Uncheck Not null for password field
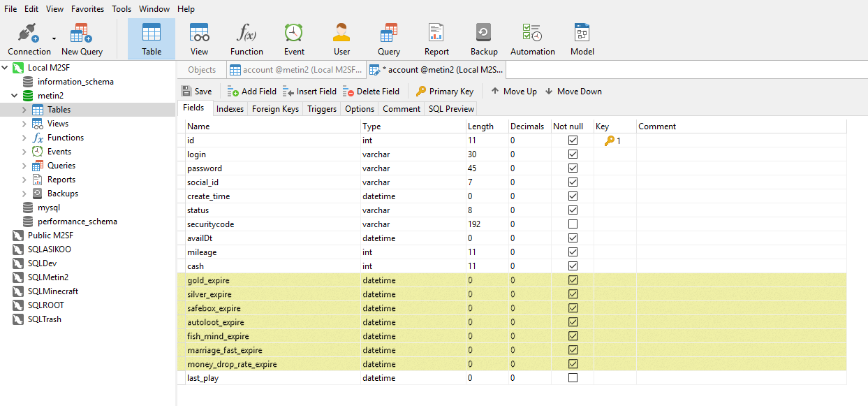This screenshot has height=406, width=868. 573,168
